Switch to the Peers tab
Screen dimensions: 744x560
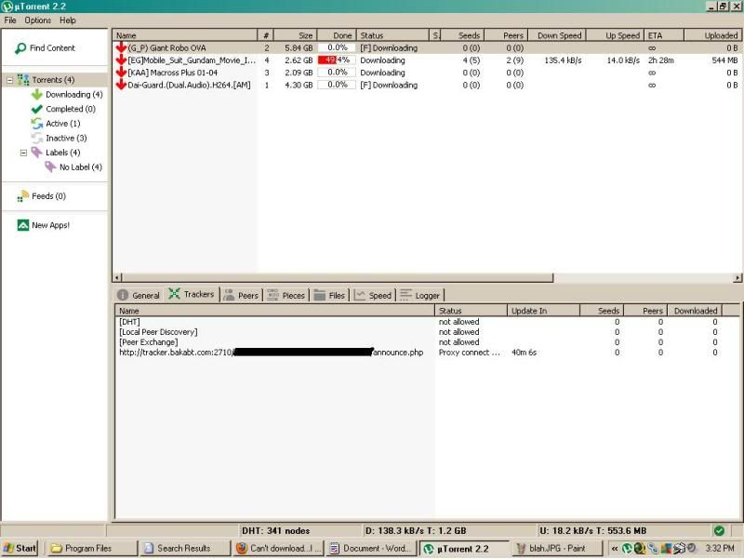[x=241, y=295]
